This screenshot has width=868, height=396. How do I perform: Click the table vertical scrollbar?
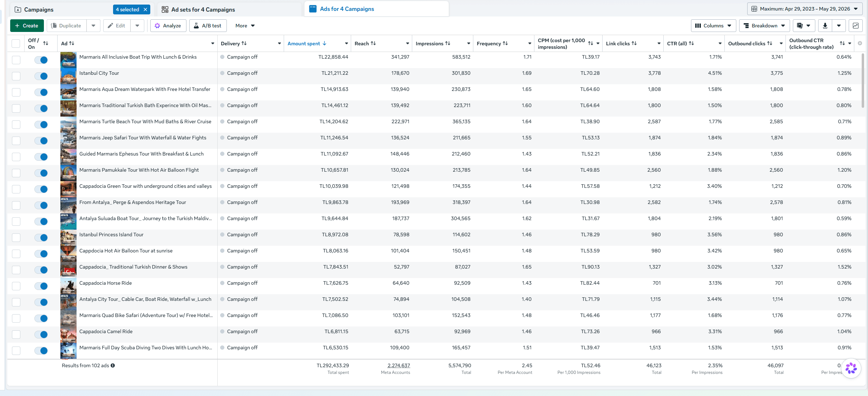[863, 81]
